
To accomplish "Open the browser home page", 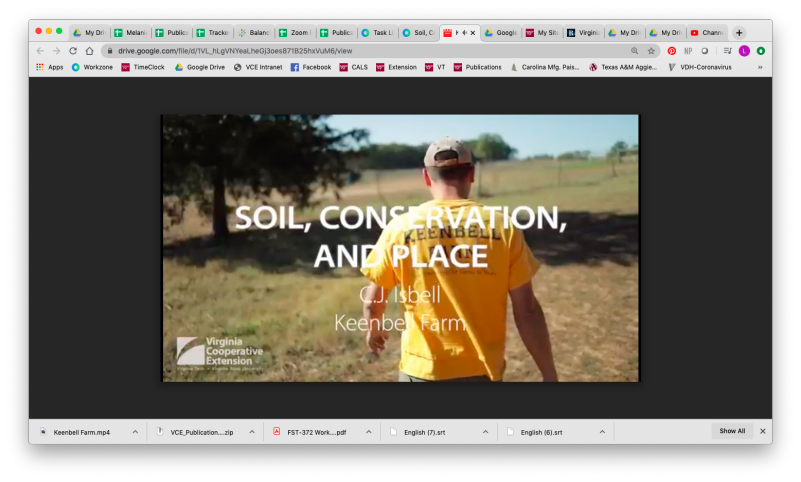I will 89,51.
